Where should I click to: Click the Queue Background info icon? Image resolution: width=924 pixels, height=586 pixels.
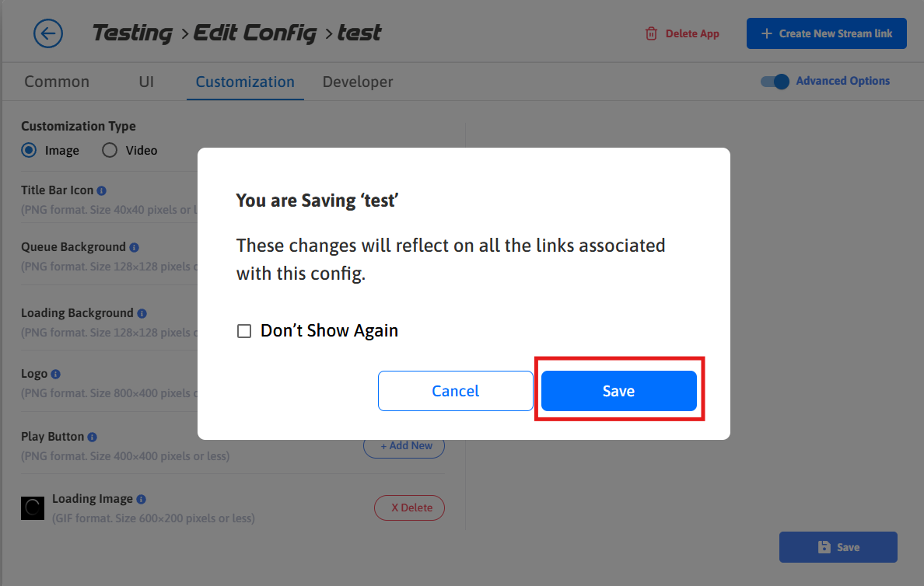pyautogui.click(x=134, y=247)
